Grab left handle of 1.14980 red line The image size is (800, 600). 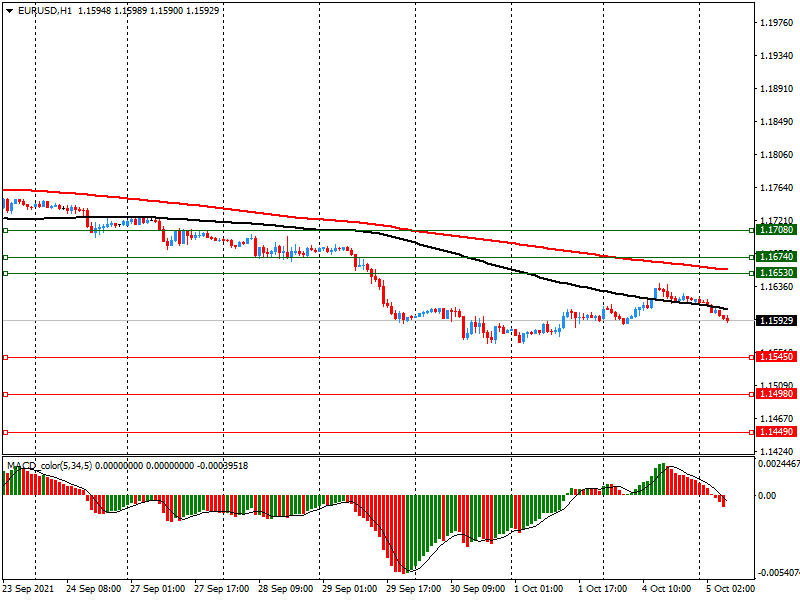[x=6, y=394]
